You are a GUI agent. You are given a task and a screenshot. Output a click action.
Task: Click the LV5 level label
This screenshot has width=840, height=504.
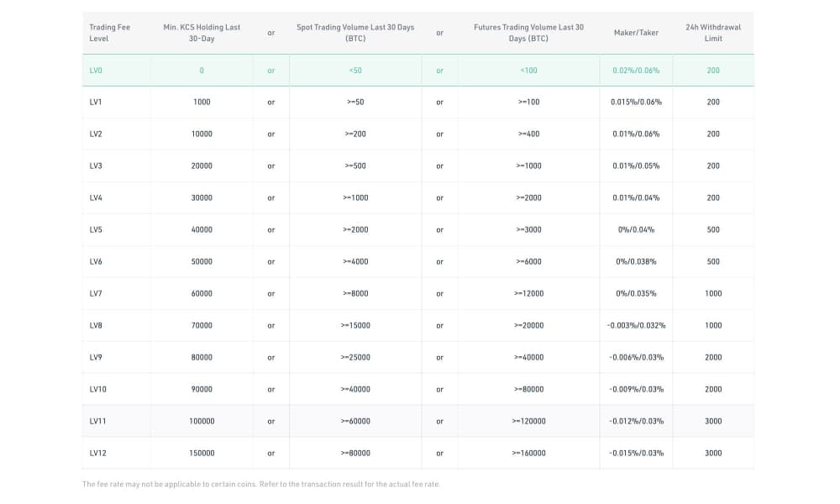(x=96, y=229)
